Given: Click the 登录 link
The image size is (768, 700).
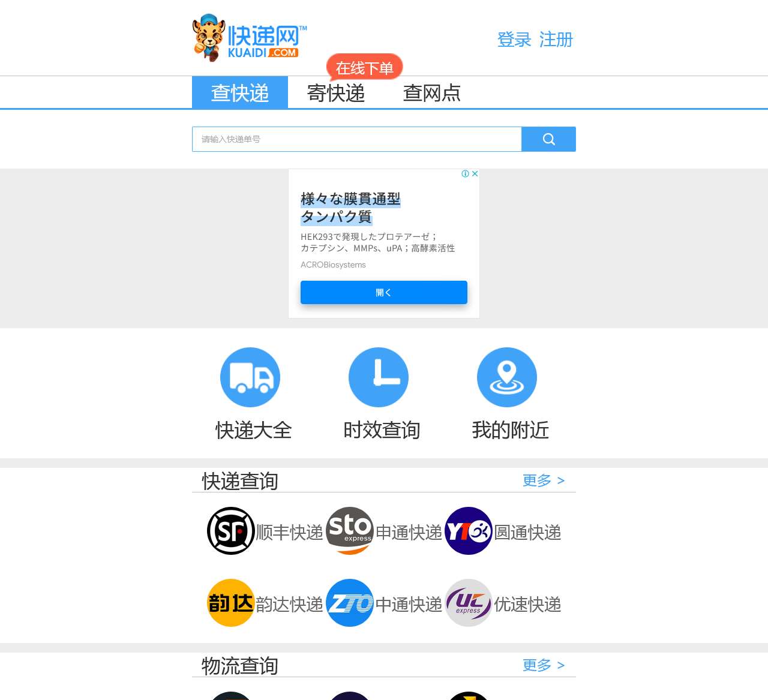Looking at the screenshot, I should point(514,40).
